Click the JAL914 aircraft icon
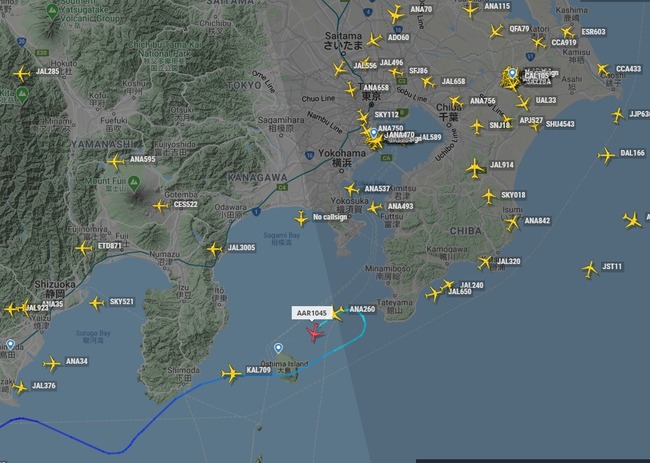Viewport: 650px width, 463px height. click(475, 168)
